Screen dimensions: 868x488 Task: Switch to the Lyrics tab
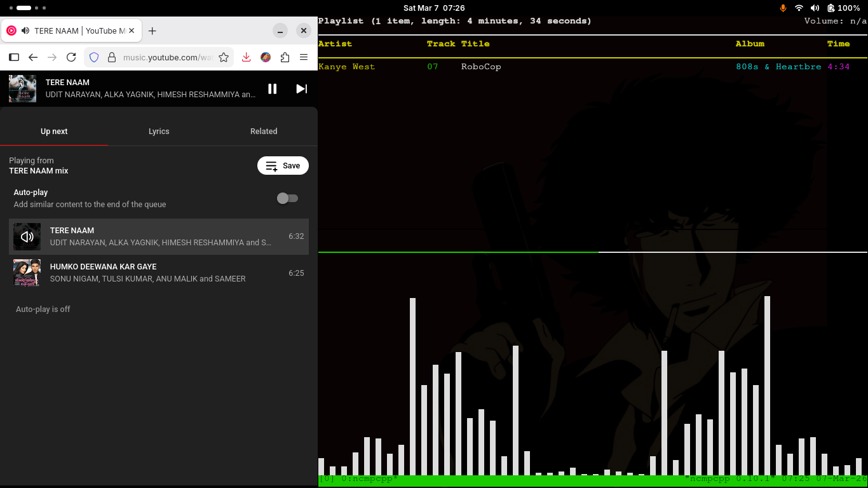(x=159, y=131)
